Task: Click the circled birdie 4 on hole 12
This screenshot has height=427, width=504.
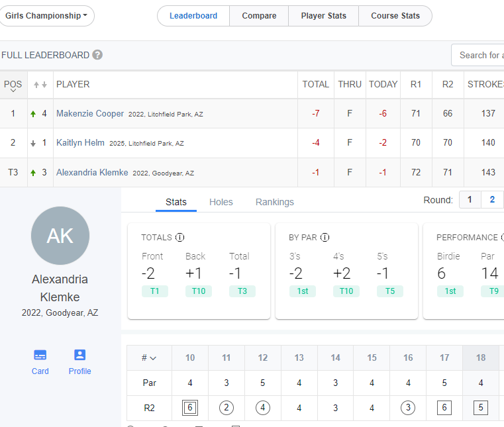Action: [263, 408]
